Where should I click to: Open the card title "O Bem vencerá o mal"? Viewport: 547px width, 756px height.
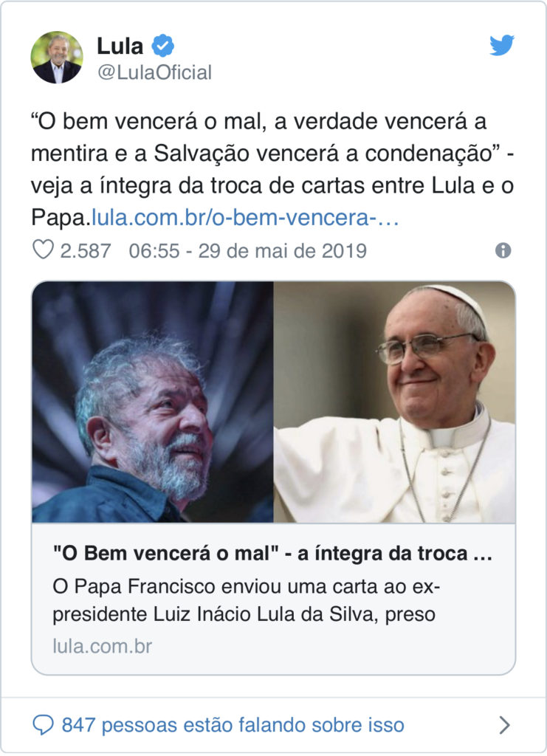point(272,554)
